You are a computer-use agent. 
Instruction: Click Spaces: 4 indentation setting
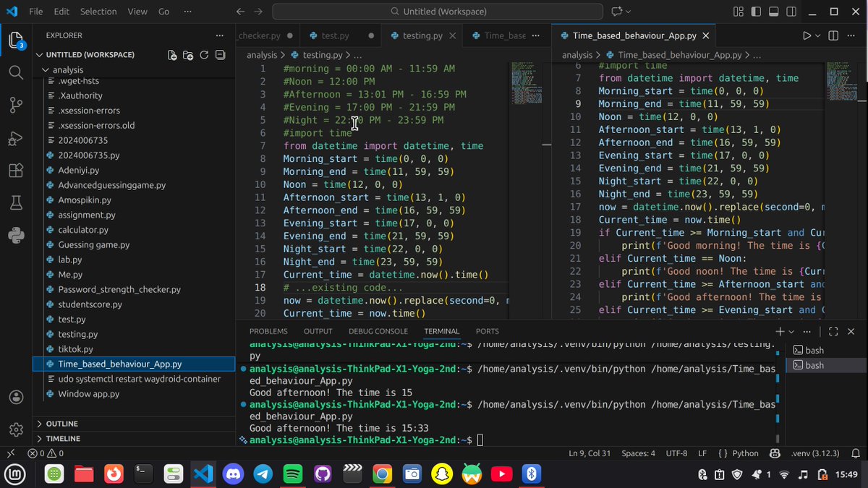638,453
